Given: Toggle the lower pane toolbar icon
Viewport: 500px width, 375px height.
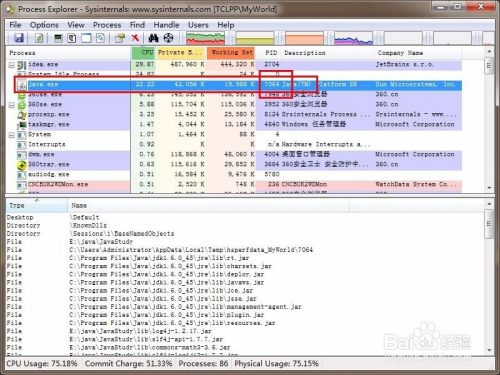Looking at the screenshot, I should click(x=86, y=38).
